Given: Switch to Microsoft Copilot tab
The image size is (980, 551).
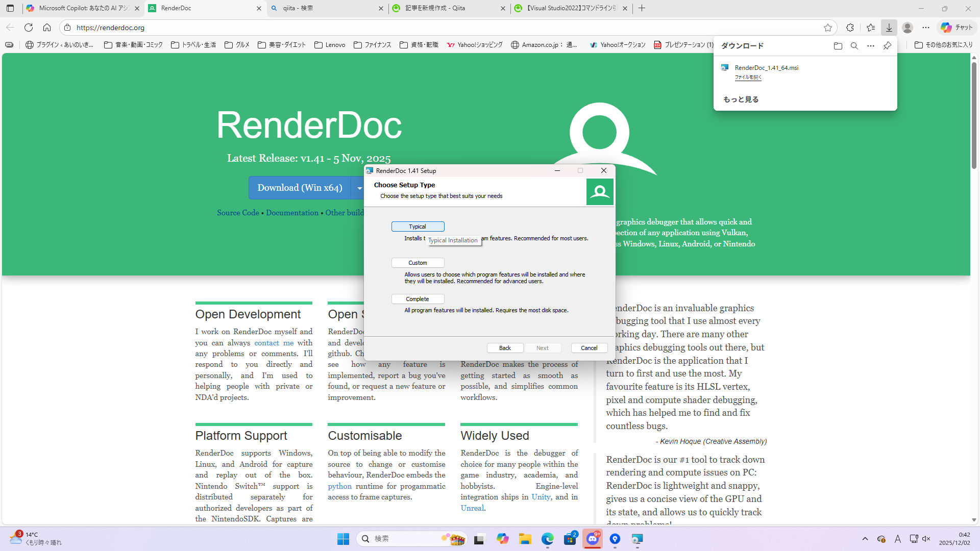Looking at the screenshot, I should coord(82,8).
